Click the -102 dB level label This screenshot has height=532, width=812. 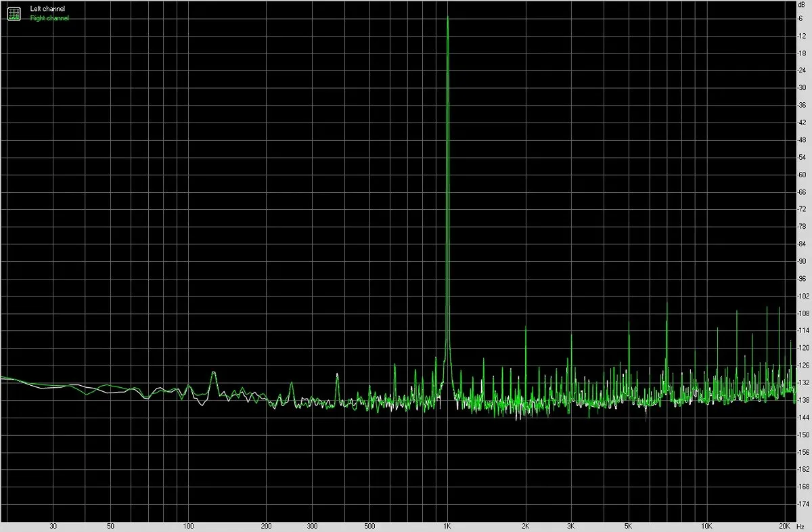point(804,296)
